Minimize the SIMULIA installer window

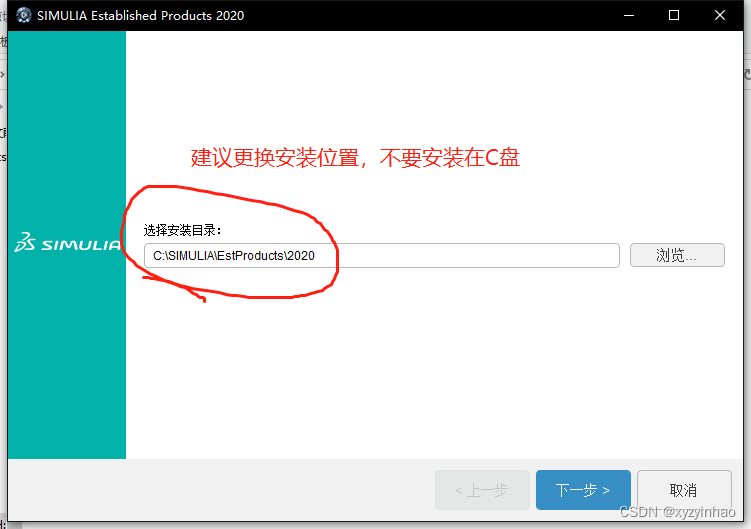point(629,15)
